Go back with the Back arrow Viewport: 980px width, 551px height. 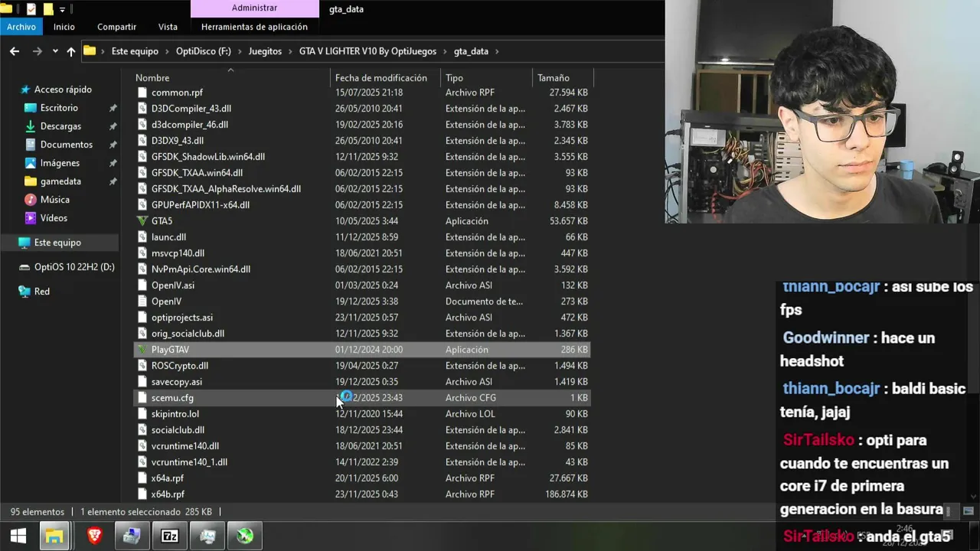pyautogui.click(x=15, y=51)
